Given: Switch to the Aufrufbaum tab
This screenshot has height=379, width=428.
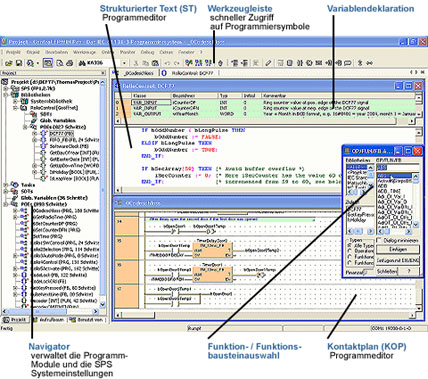Looking at the screenshot, I should coord(48,320).
